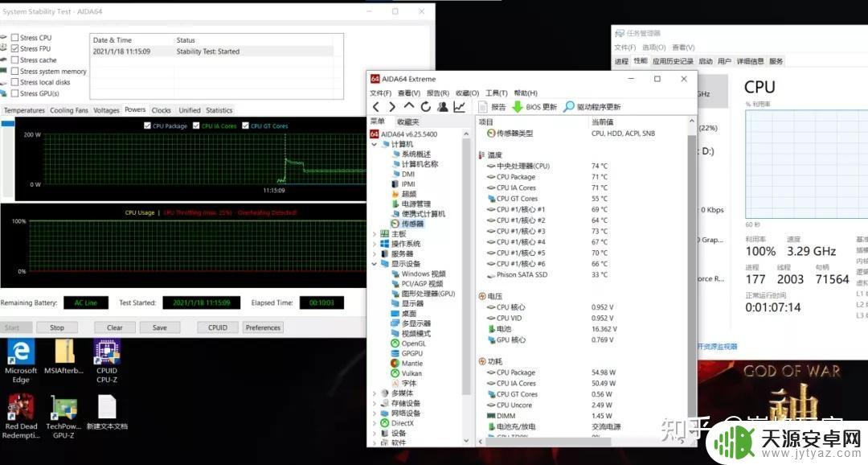Click the user silhouette icon in AIDA64 toolbar
The height and width of the screenshot is (465, 868).
tap(442, 107)
